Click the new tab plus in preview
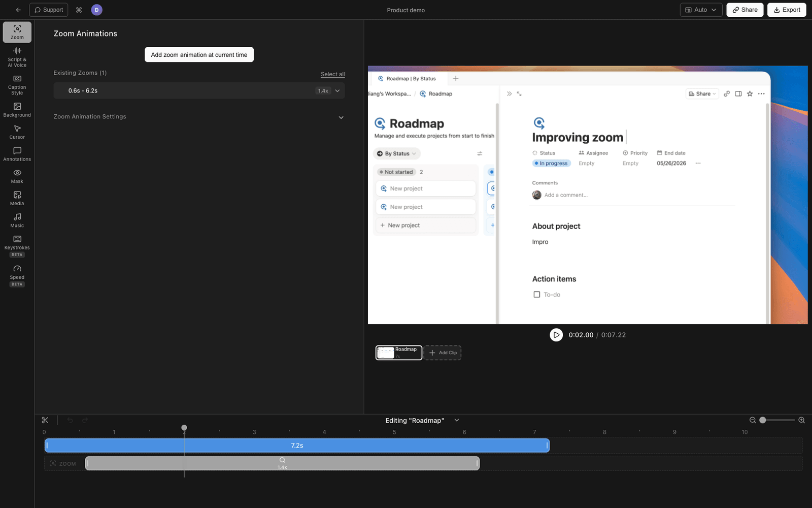 [x=456, y=79]
